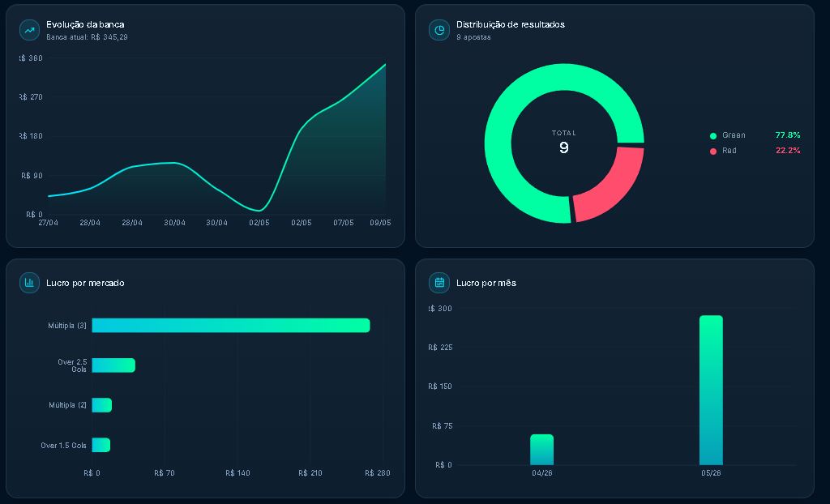Click the Over 1.5 Gols profit bar
This screenshot has height=504, width=830.
pos(101,445)
